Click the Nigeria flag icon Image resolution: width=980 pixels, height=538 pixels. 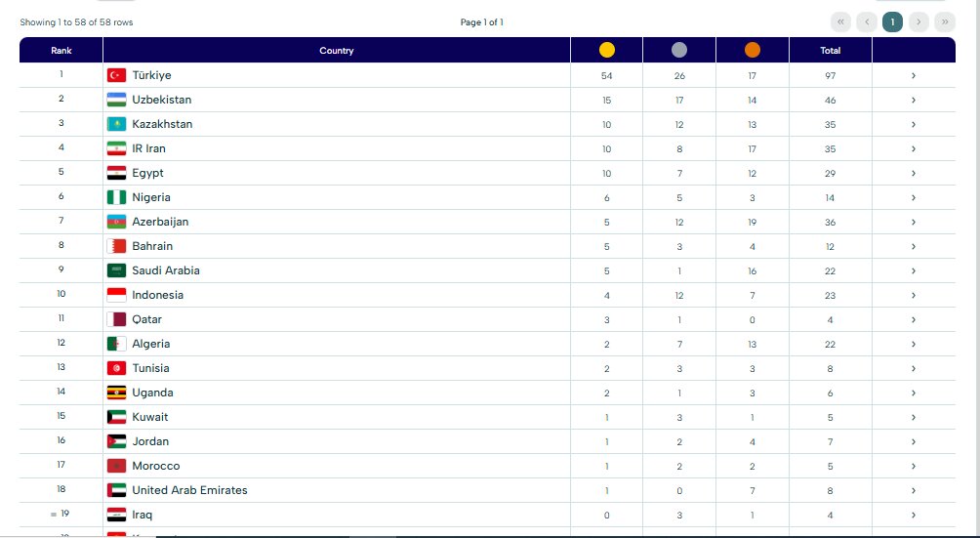tap(116, 197)
